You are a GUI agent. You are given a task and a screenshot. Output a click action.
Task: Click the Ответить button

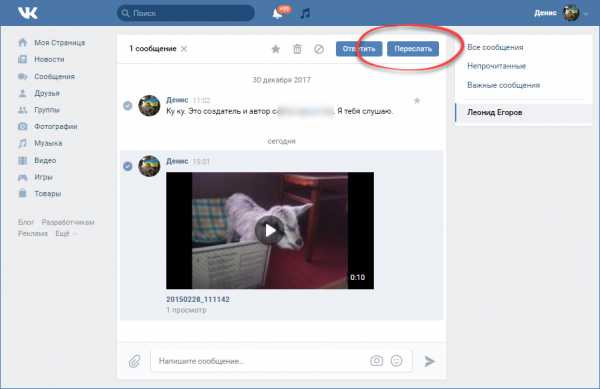[359, 49]
